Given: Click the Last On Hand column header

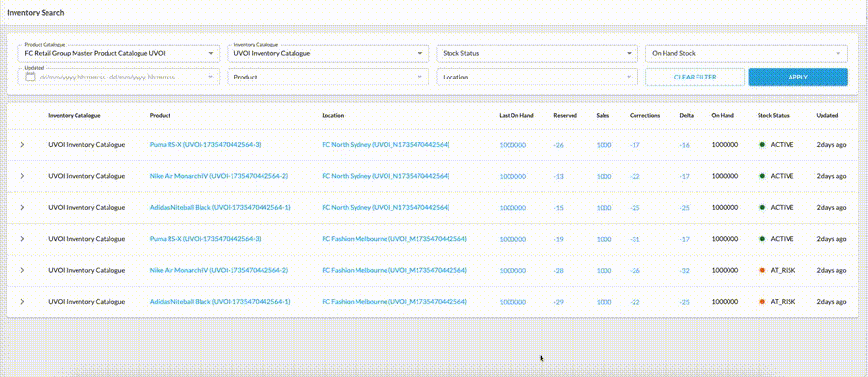Looking at the screenshot, I should coord(516,115).
